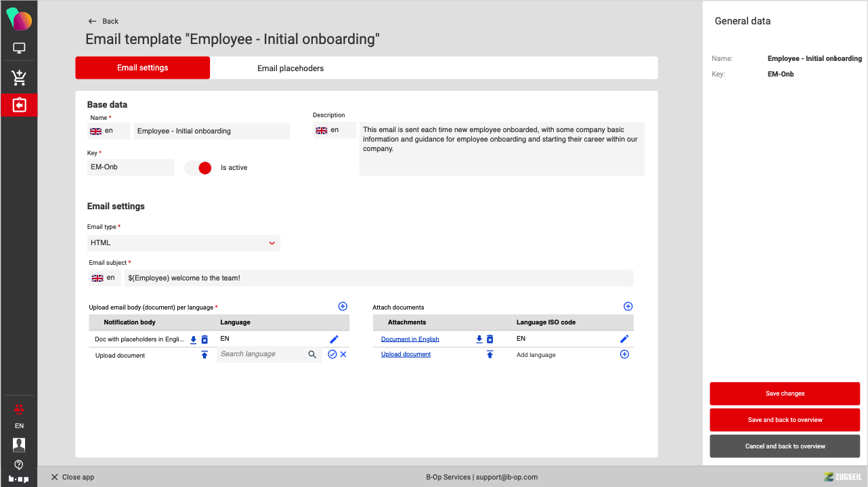
Task: Open the help icon in sidebar
Action: [x=19, y=464]
